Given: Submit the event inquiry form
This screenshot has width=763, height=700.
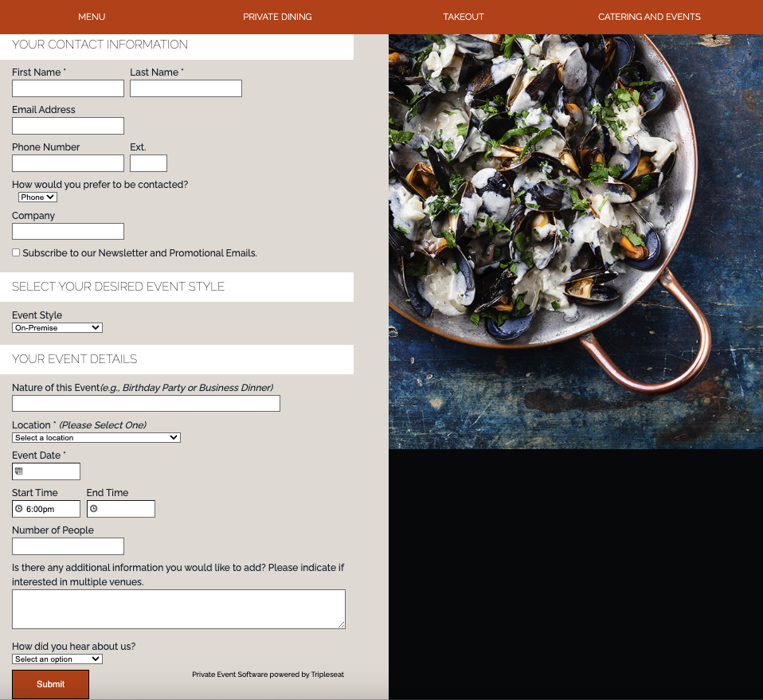Looking at the screenshot, I should (50, 684).
